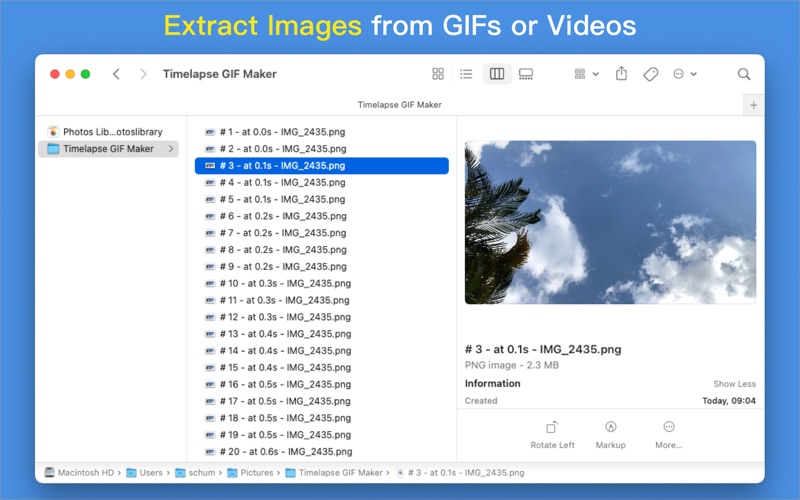The height and width of the screenshot is (500, 800).
Task: Select file # 6 - at 0.2s - IMG_2435.png
Action: tap(321, 216)
